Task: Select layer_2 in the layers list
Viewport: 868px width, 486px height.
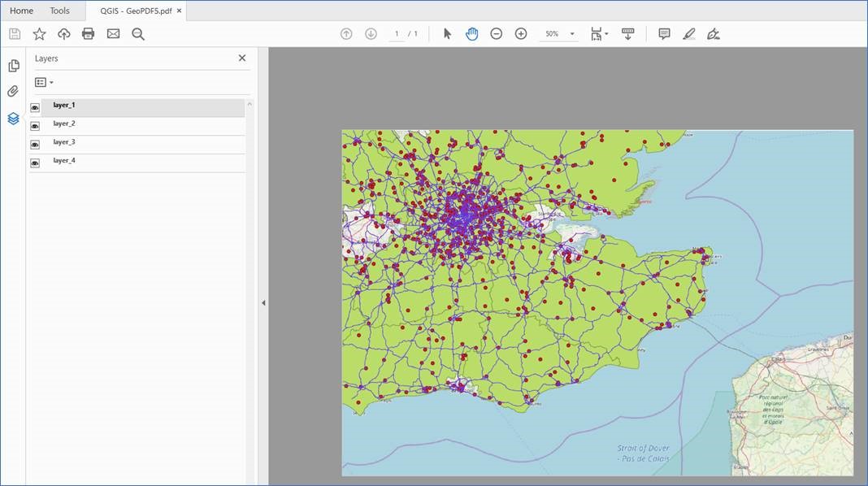Action: coord(64,124)
